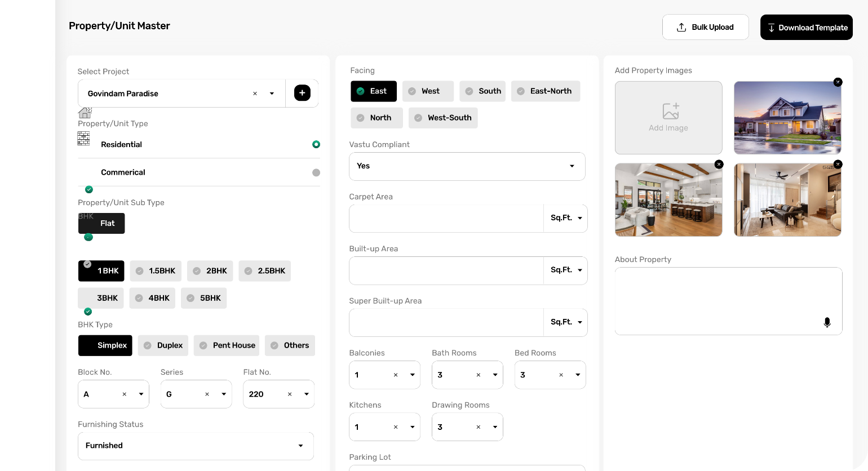
Task: Select Pent House BHK type
Action: coord(227,345)
